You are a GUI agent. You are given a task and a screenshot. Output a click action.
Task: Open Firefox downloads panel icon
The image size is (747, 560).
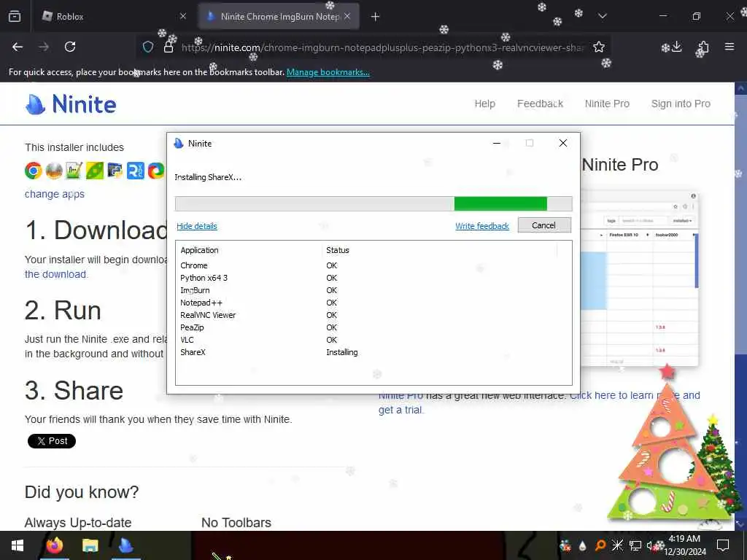coord(676,47)
